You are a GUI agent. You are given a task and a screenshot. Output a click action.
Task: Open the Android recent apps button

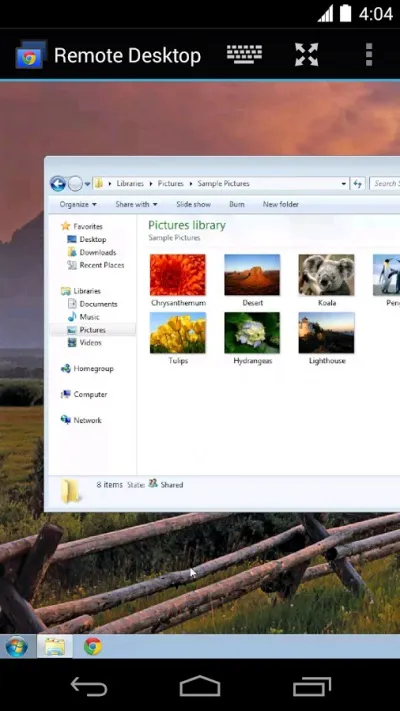point(312,687)
